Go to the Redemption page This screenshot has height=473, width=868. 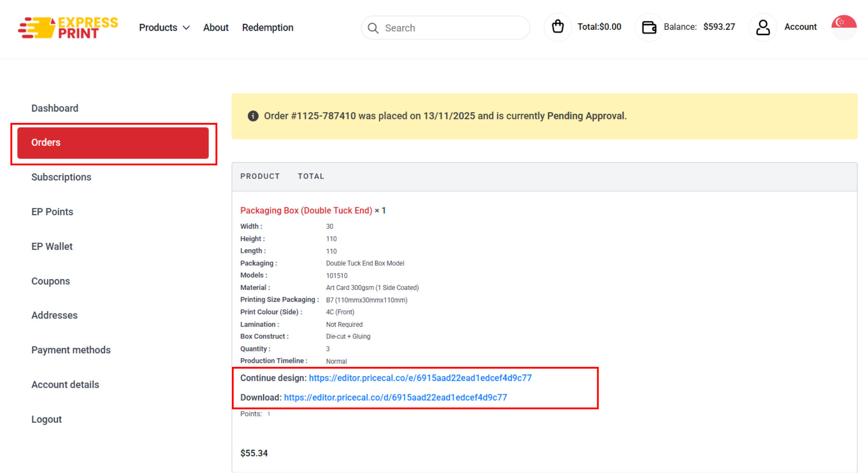[268, 28]
